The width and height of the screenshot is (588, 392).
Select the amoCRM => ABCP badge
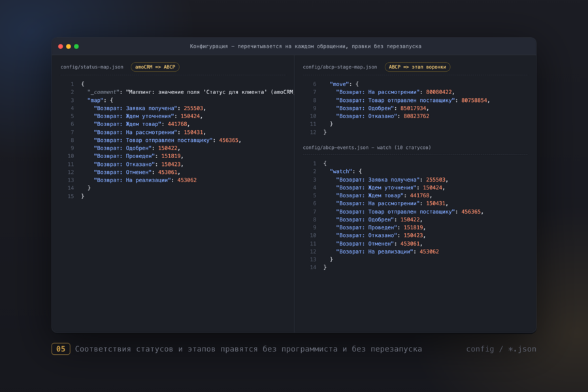pyautogui.click(x=155, y=67)
